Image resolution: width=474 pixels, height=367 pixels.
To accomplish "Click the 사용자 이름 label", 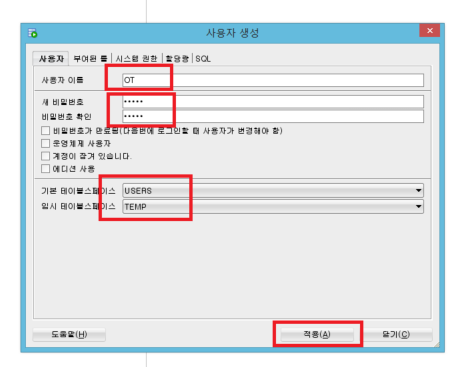I will click(x=62, y=80).
